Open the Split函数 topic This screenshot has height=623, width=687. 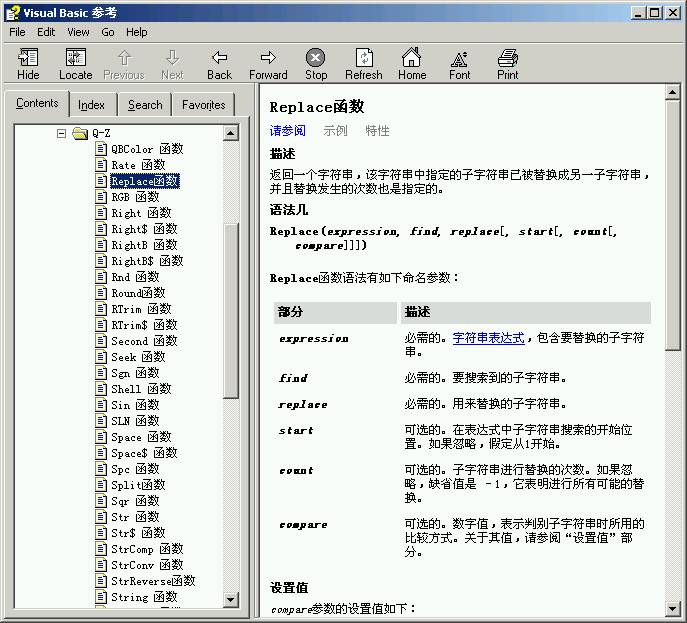point(138,485)
